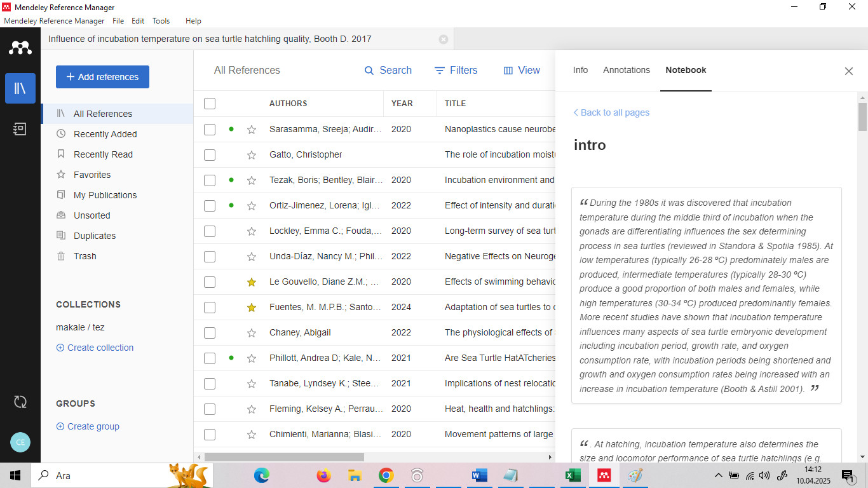The width and height of the screenshot is (868, 488).
Task: Click the Add references button
Action: (x=102, y=77)
